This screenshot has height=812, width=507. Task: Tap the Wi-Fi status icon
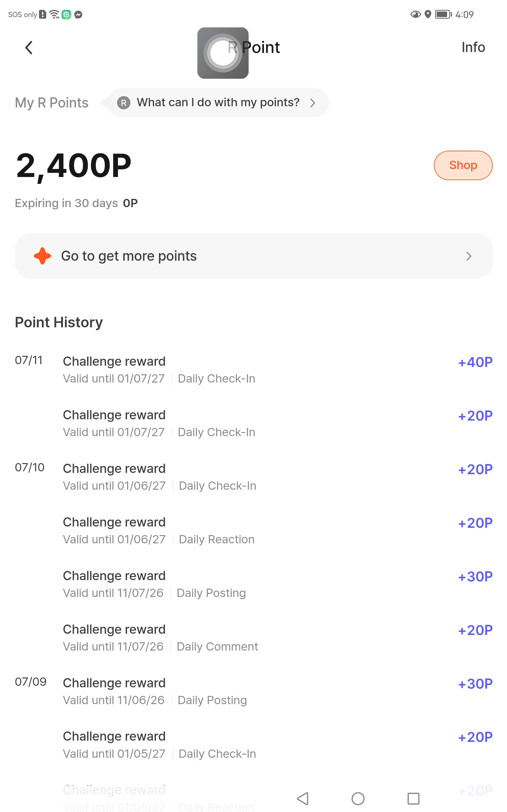(x=54, y=14)
